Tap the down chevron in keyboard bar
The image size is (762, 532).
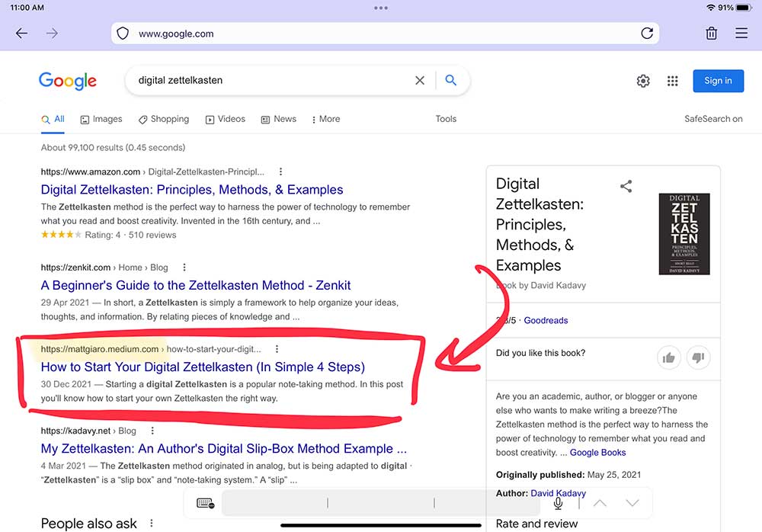632,503
